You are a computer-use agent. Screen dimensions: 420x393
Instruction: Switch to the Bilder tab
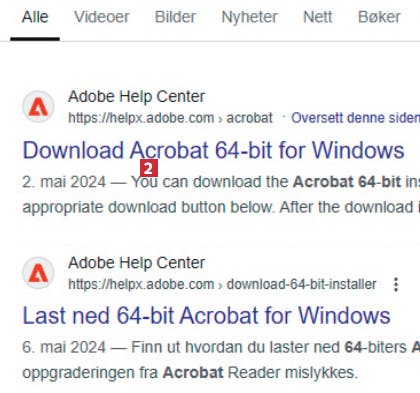click(175, 17)
